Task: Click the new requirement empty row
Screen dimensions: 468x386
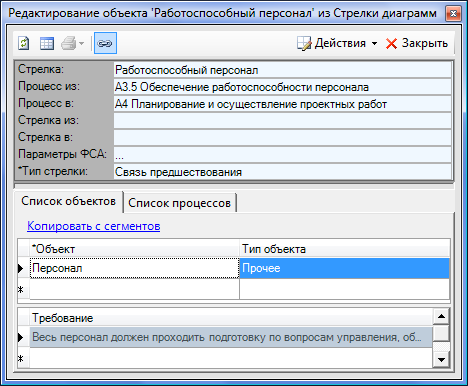Action: click(x=231, y=358)
